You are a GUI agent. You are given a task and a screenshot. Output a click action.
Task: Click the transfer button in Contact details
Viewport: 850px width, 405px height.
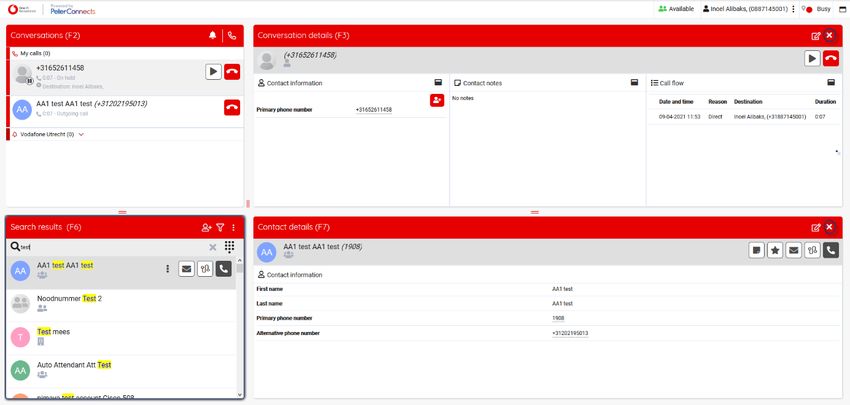click(812, 250)
